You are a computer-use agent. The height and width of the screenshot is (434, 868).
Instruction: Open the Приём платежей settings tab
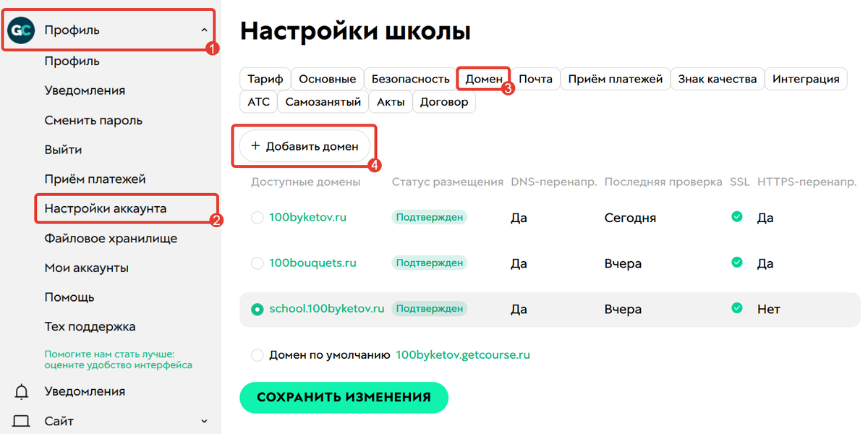point(616,79)
